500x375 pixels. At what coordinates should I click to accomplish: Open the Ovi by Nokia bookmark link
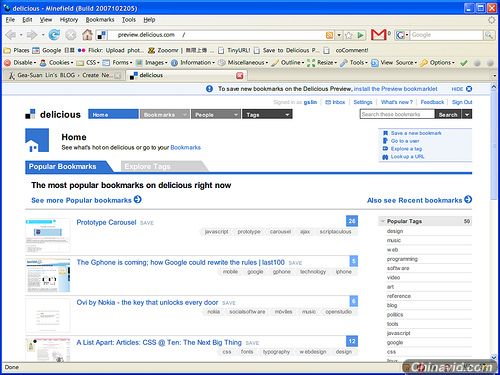pyautogui.click(x=147, y=302)
